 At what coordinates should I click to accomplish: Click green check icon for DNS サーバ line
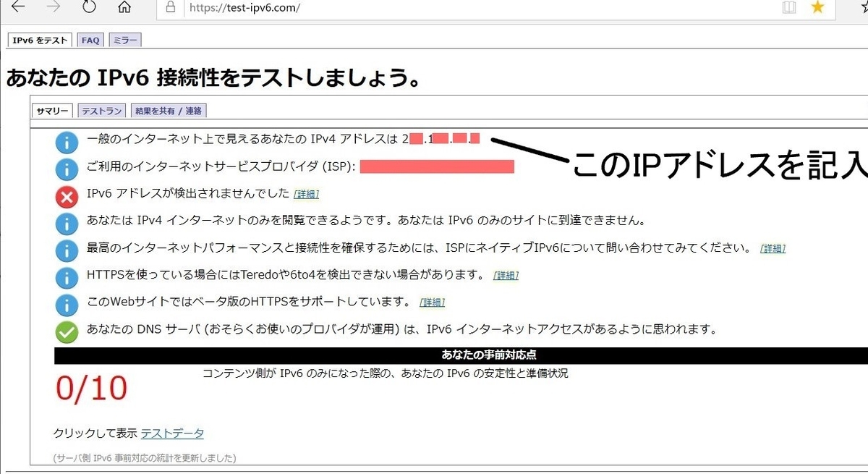coord(67,331)
